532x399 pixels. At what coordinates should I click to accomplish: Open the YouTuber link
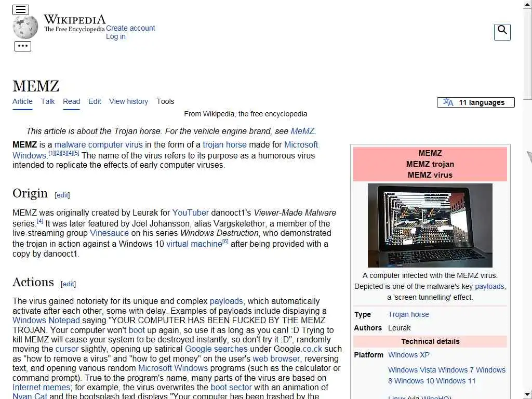point(190,212)
